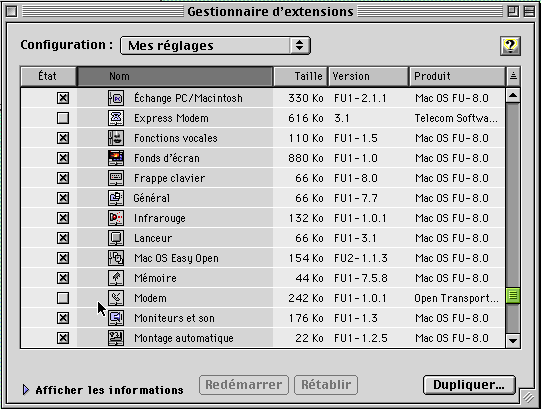541x409 pixels.
Task: Enable the Express Modem checkbox
Action: 63,118
